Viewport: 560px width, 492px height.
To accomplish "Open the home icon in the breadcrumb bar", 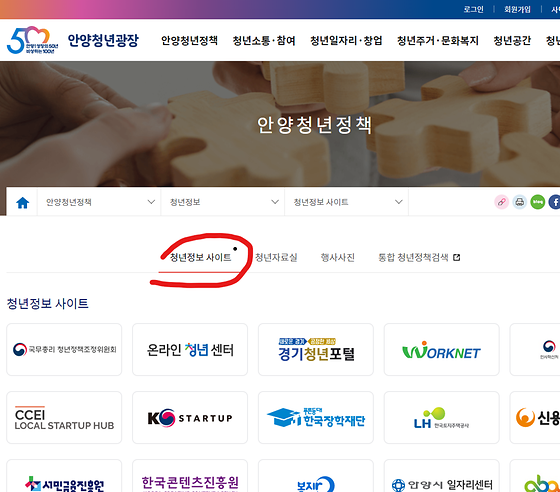I will pos(22,202).
